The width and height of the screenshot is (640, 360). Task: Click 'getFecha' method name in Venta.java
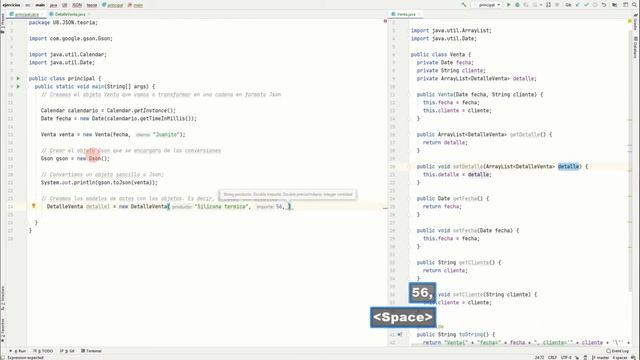(465, 198)
